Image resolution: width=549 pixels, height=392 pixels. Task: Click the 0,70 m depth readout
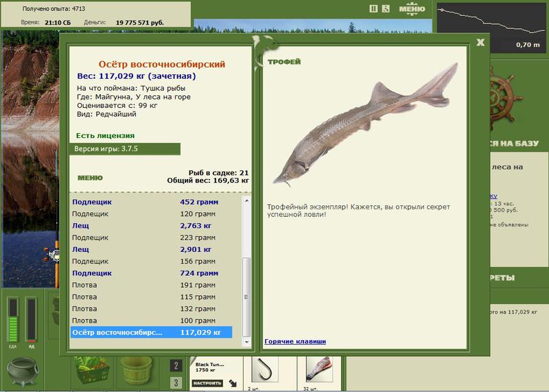pyautogui.click(x=528, y=45)
